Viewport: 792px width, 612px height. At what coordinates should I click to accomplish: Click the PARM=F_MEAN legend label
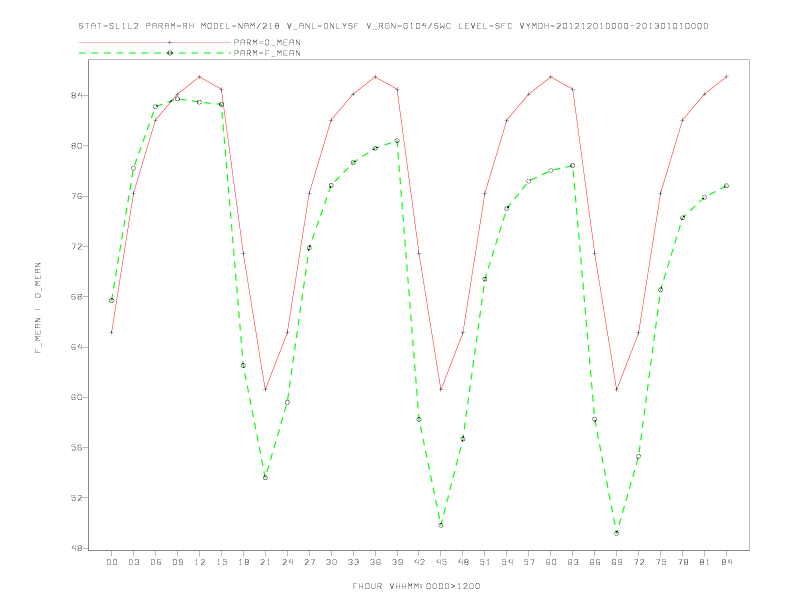point(267,53)
